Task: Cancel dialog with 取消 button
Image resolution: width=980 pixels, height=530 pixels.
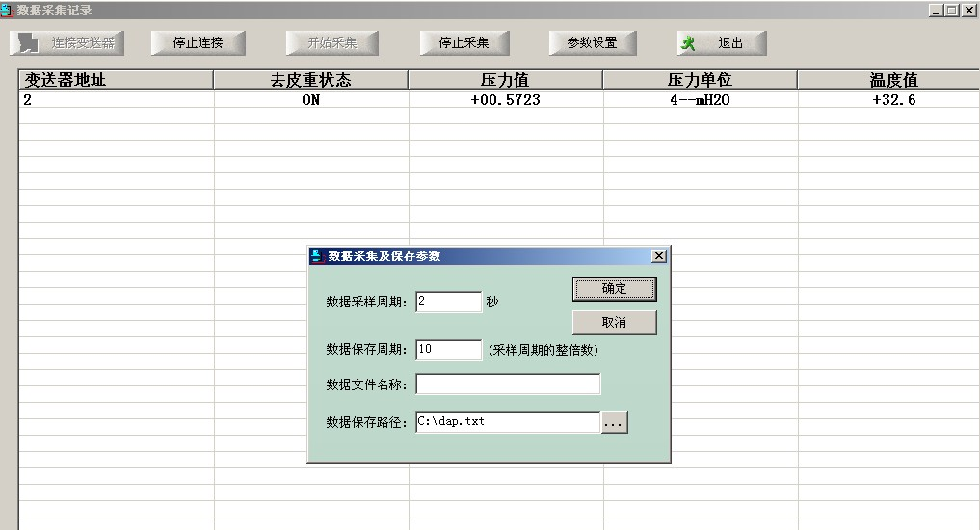Action: click(615, 323)
